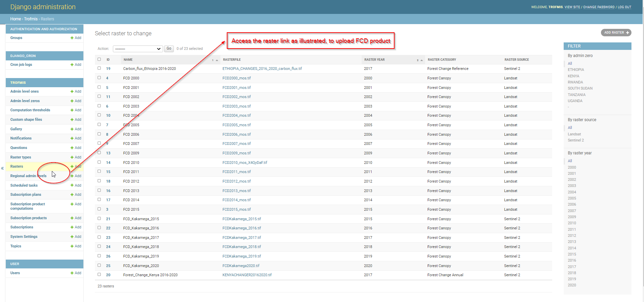Screen dimensions: 644x302
Task: Add a Scheduled task
Action: pos(76,185)
